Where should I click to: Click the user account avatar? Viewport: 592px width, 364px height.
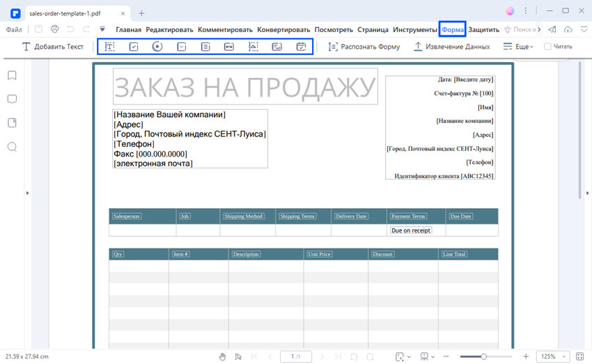coord(510,11)
